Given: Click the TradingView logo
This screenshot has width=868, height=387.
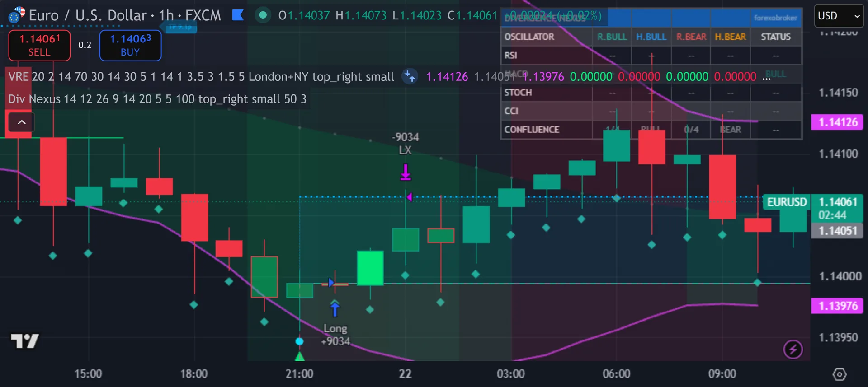Looking at the screenshot, I should coord(24,341).
